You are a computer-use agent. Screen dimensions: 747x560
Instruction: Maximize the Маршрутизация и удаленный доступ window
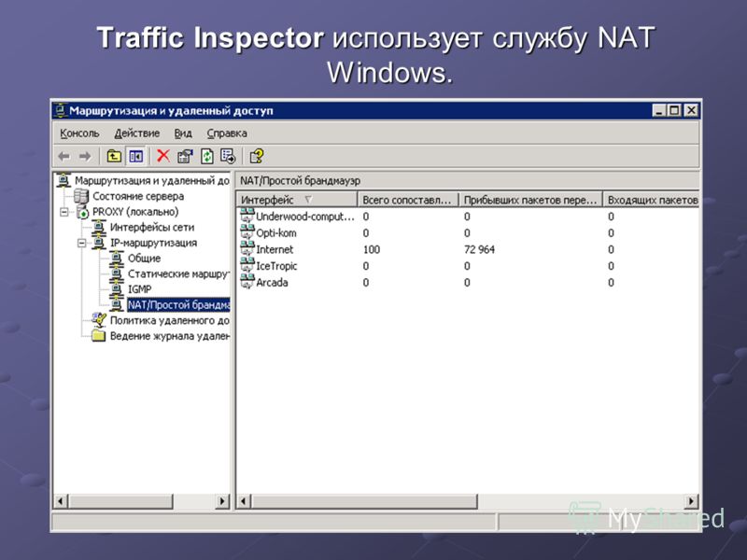(x=674, y=110)
